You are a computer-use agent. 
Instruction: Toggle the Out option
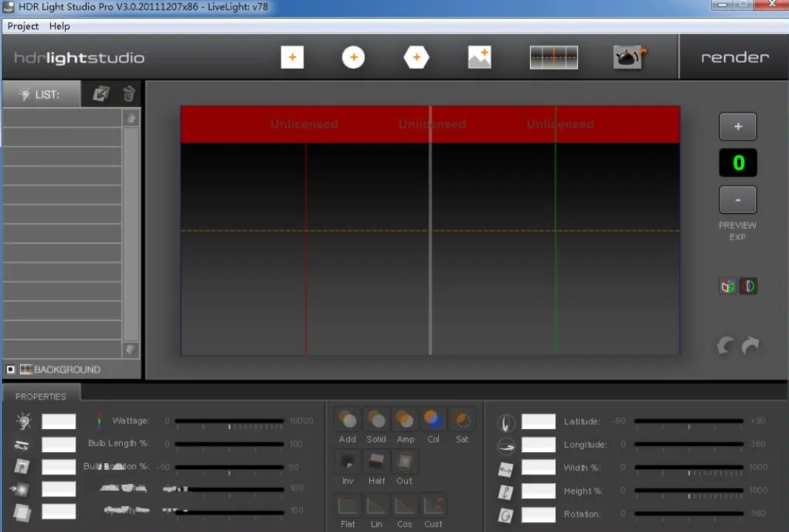(x=405, y=462)
